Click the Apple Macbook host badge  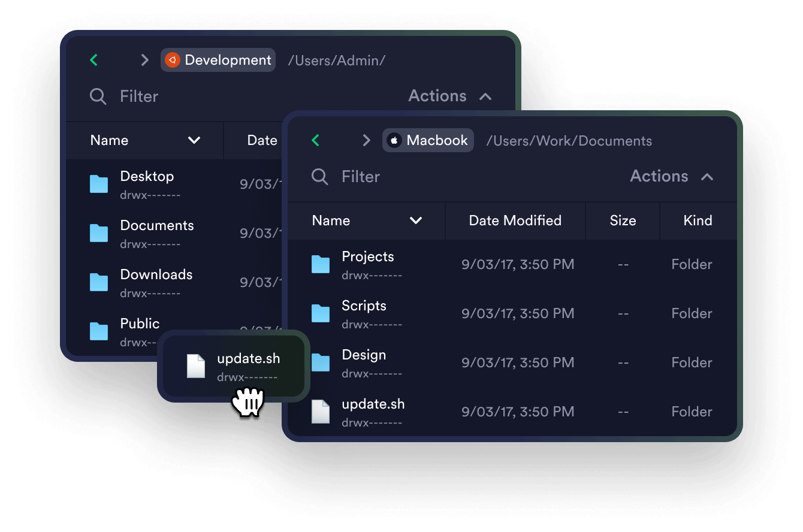[x=428, y=140]
